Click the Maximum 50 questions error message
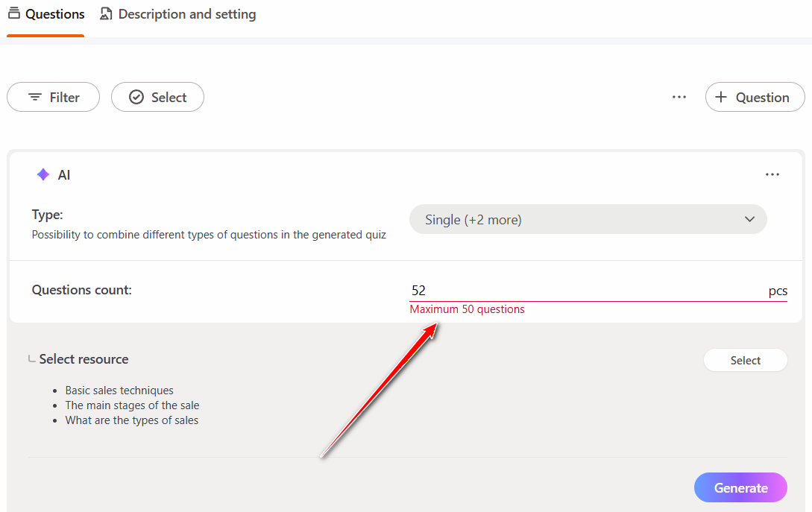Image resolution: width=812 pixels, height=512 pixels. pyautogui.click(x=468, y=309)
